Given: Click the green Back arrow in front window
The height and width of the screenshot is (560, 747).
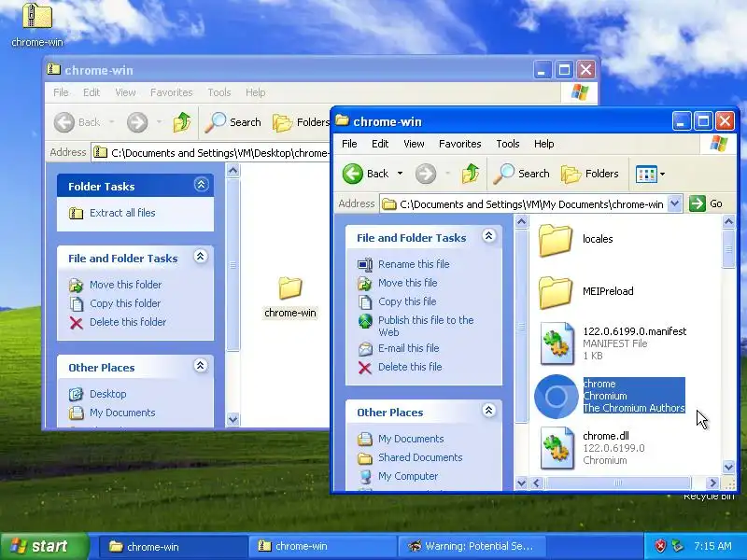Looking at the screenshot, I should 353,174.
